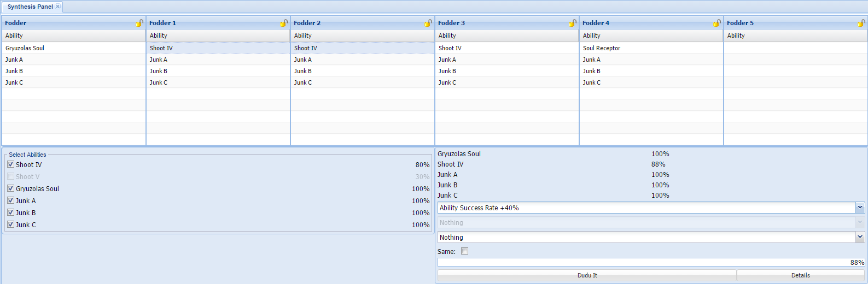Select Soul Receptor in Fodder 4
This screenshot has width=868, height=284.
point(602,48)
